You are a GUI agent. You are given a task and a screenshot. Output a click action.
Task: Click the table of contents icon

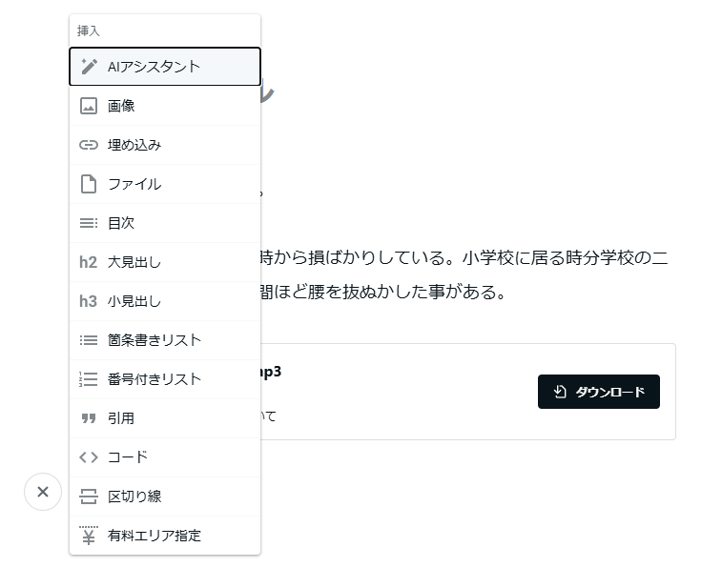89,223
